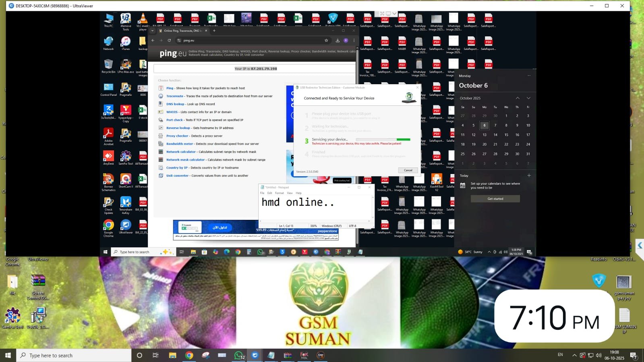This screenshot has width=644, height=362.
Task: Click the WhatsApp icon in local taskbar
Action: pos(239,355)
